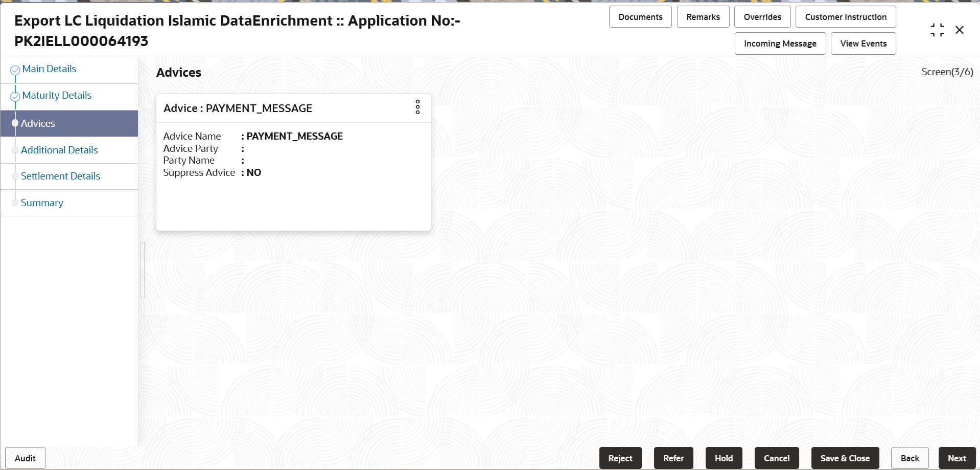Put the application on Hold

click(x=724, y=458)
